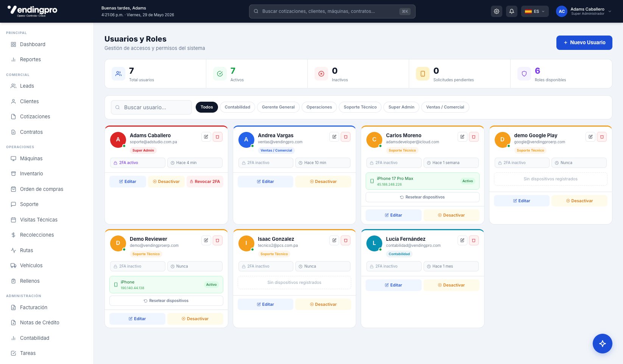623x364 pixels.
Task: Filter users by Soporte Técnico role
Action: coord(360,107)
